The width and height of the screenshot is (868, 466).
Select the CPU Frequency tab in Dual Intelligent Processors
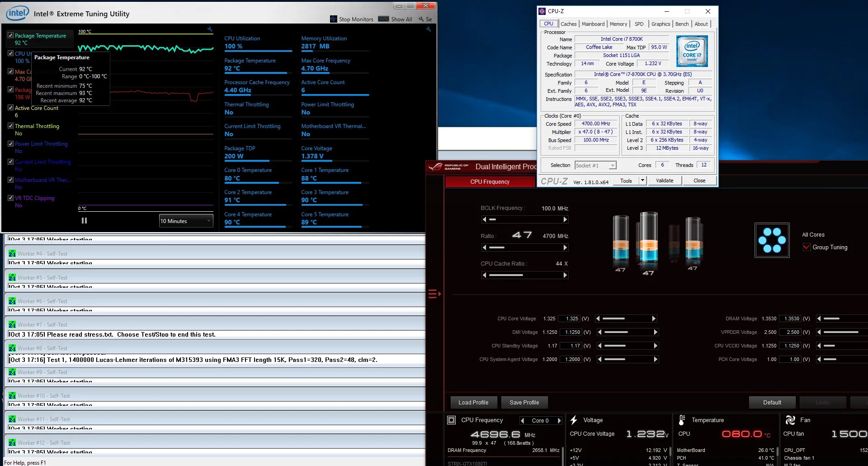point(490,181)
